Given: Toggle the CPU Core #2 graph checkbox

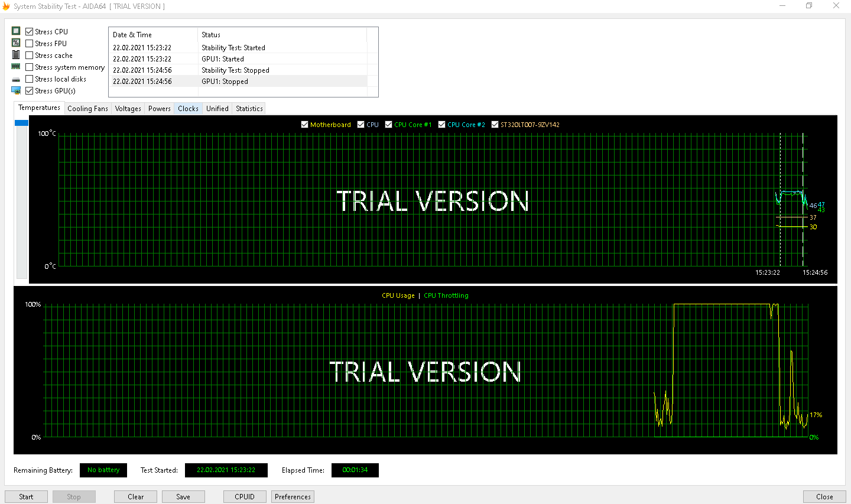Looking at the screenshot, I should coord(442,125).
